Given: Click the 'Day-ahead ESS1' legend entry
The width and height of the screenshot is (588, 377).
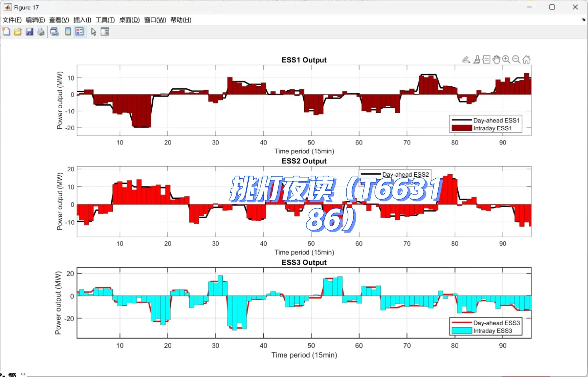Looking at the screenshot, I should coord(496,120).
